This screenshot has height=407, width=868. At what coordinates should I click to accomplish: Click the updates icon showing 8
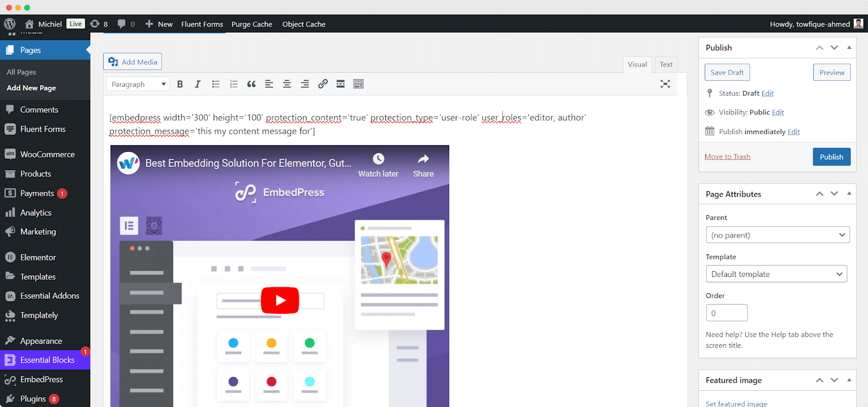[99, 24]
